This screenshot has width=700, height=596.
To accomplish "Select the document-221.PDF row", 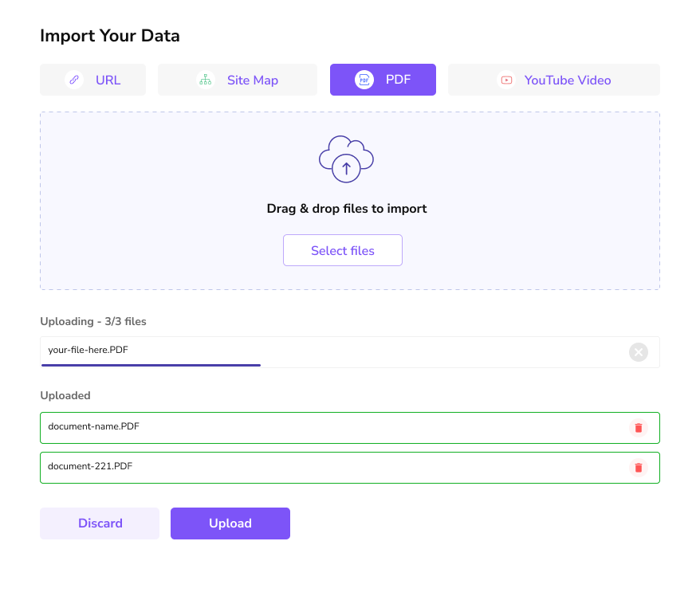I will (319, 468).
